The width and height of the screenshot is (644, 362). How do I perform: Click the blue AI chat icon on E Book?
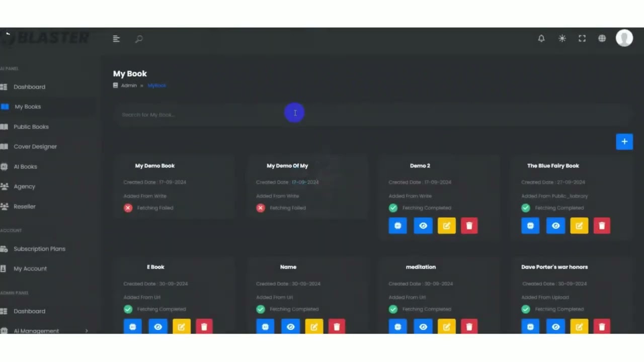point(133,326)
